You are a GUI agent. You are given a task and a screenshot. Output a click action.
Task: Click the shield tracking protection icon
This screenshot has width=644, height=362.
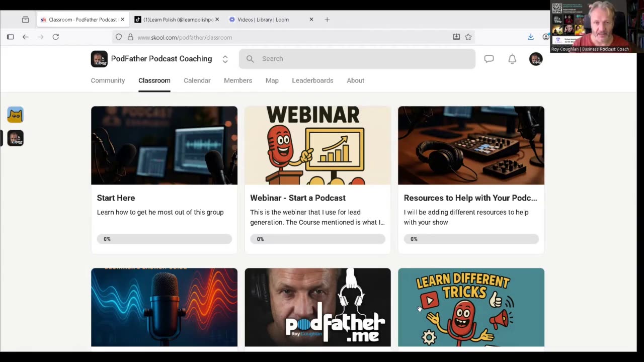coord(119,37)
